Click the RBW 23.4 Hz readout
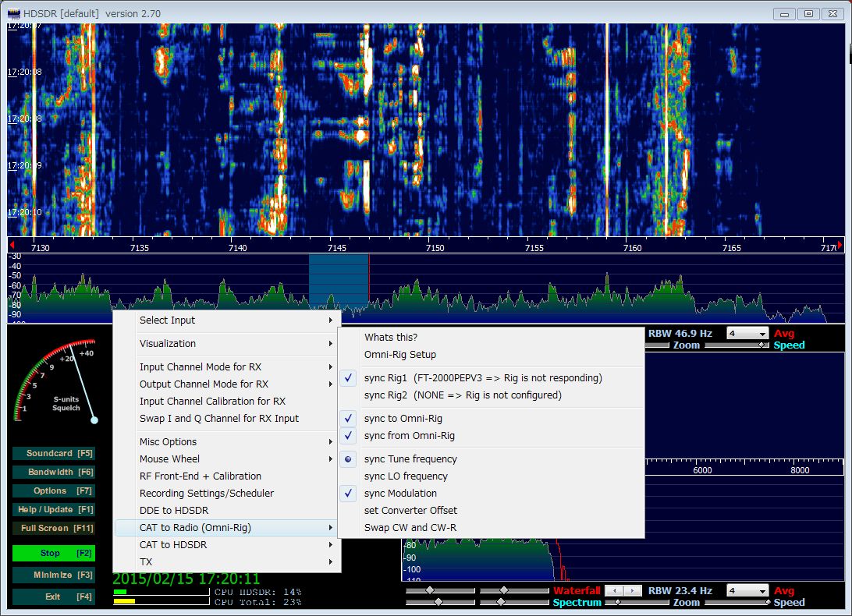Image resolution: width=852 pixels, height=616 pixels. click(680, 590)
